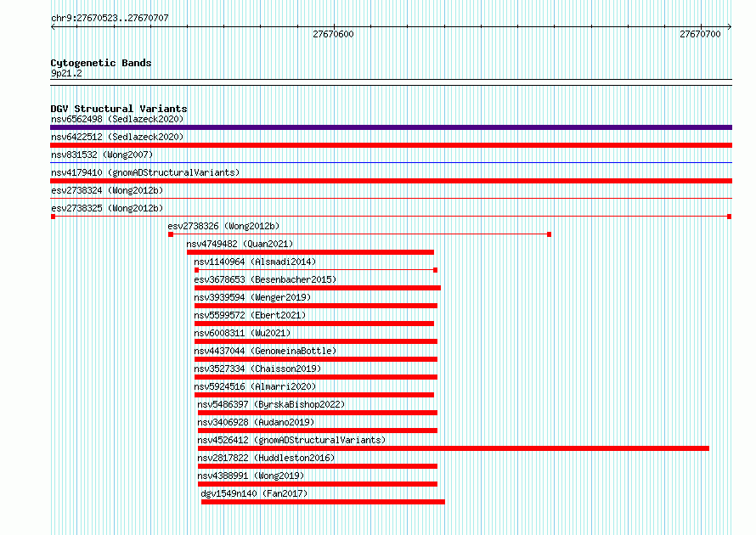Click the red nsv5486397 variant bar
756x535 pixels.
317,413
